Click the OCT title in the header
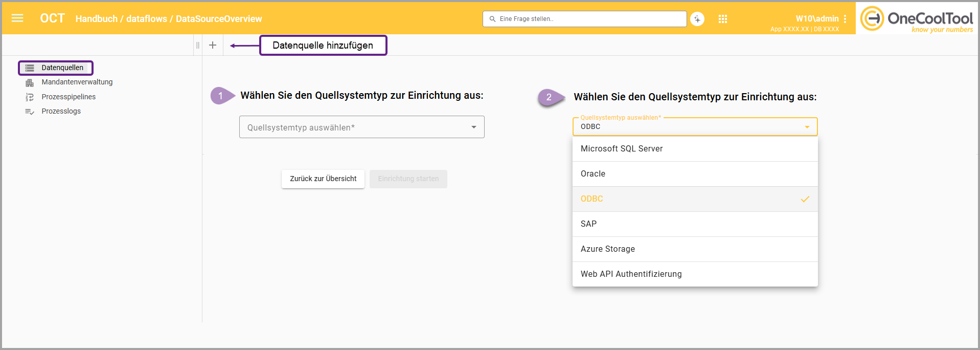This screenshot has height=350, width=980. click(x=53, y=18)
